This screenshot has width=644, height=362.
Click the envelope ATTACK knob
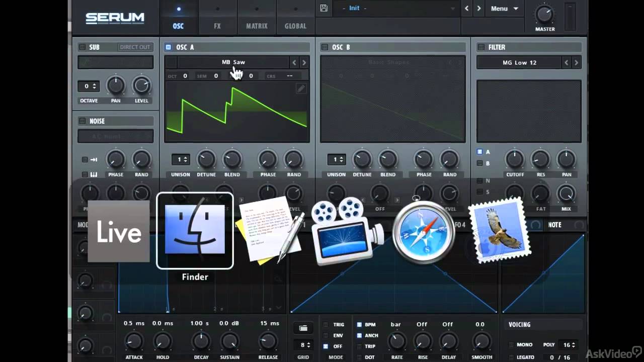pos(133,342)
